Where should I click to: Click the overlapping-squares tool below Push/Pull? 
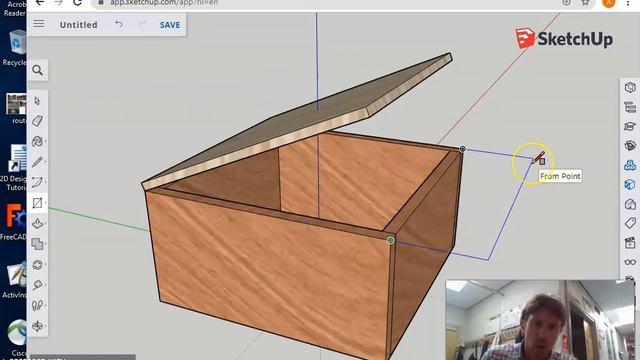click(x=38, y=244)
